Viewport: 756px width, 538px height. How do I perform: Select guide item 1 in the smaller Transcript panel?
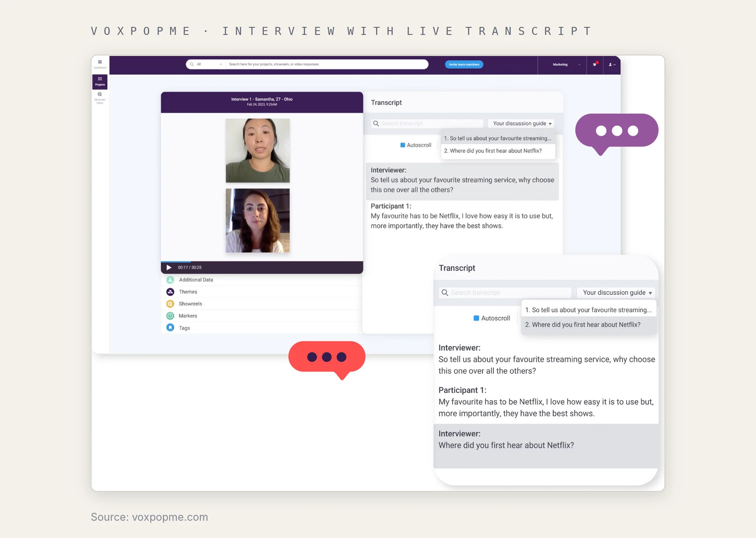498,138
